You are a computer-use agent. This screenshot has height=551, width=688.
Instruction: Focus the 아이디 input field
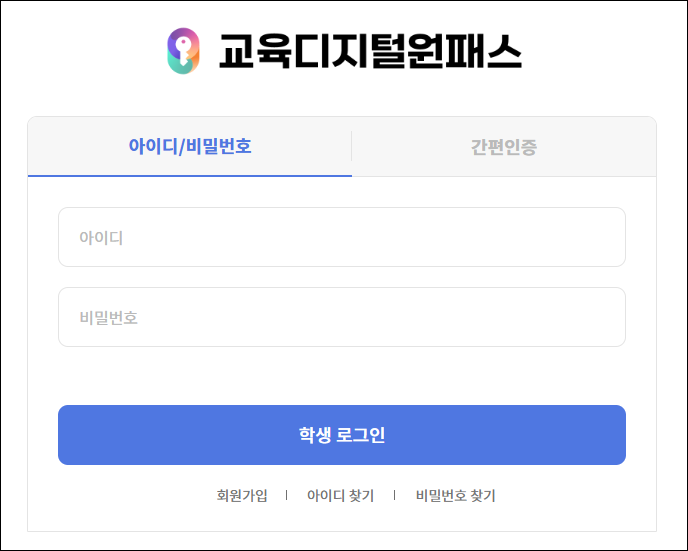tap(342, 237)
